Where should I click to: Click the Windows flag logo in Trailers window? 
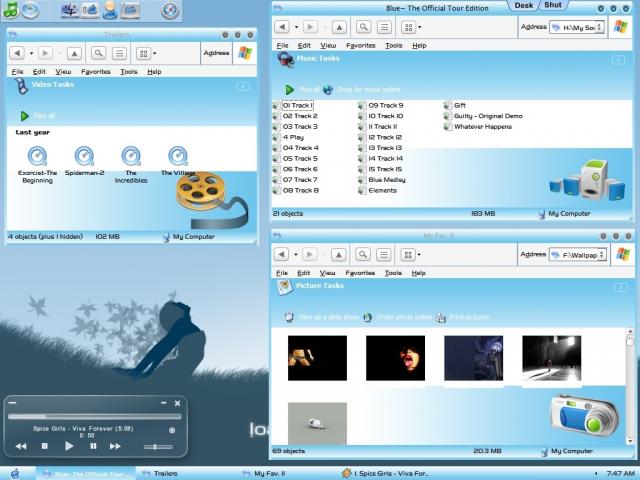245,53
